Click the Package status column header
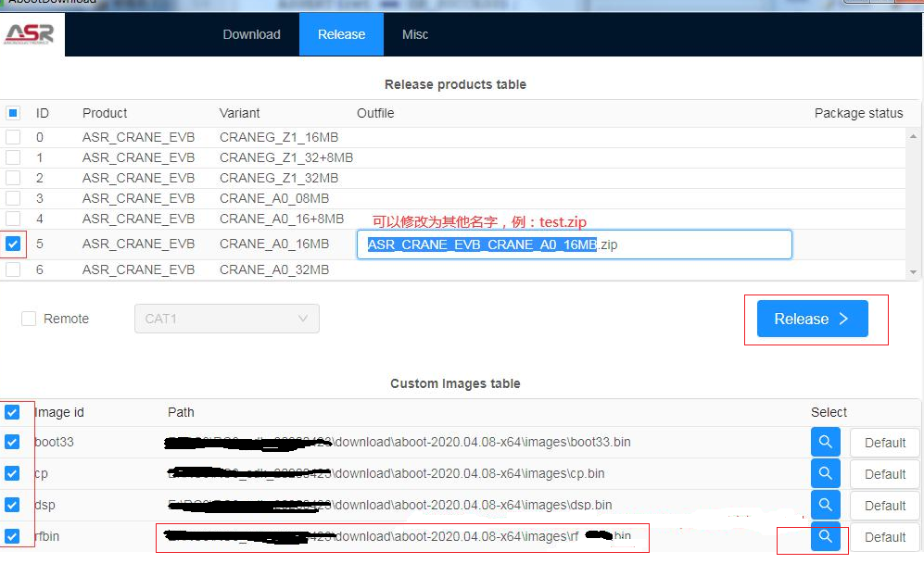This screenshot has height=564, width=924. point(858,113)
